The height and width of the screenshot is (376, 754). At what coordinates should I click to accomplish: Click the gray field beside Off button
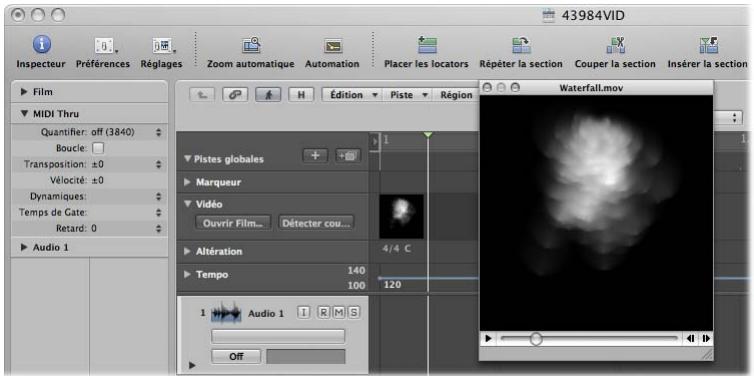306,357
